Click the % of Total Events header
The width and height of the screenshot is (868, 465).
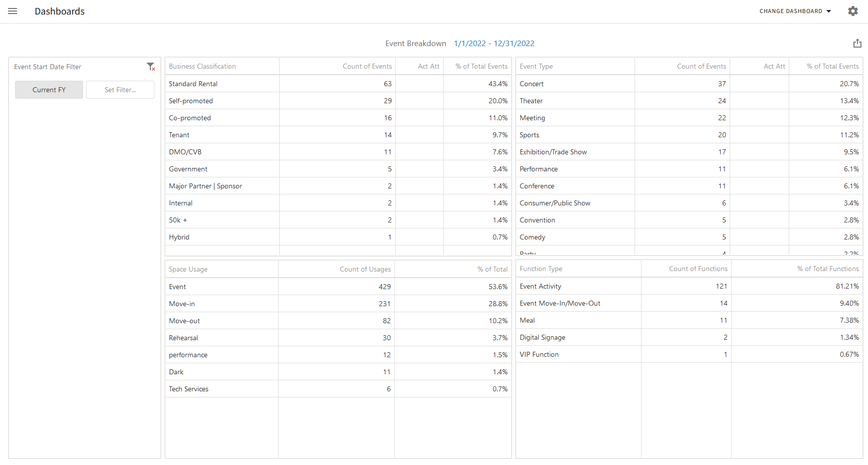click(x=481, y=66)
